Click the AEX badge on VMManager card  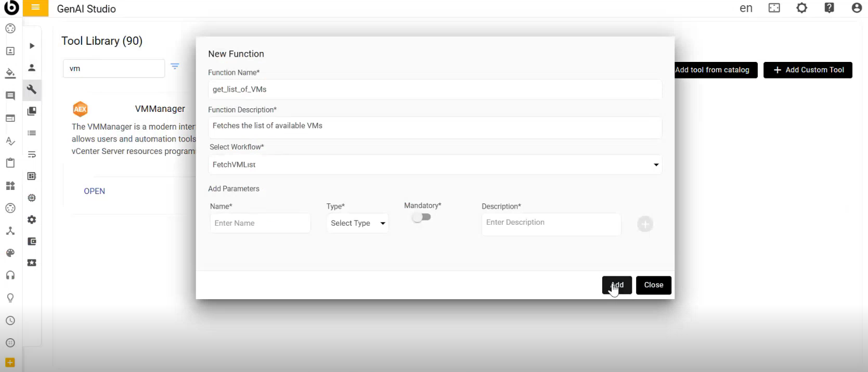point(80,109)
